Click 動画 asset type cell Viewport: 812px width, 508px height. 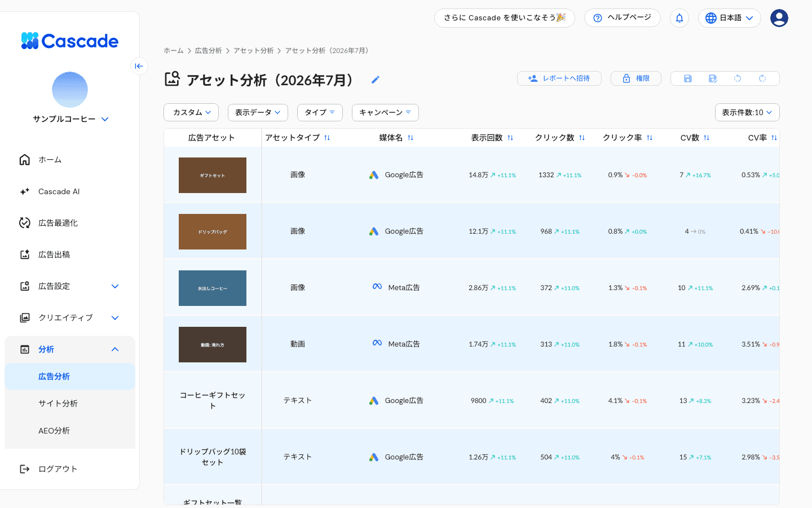click(298, 344)
